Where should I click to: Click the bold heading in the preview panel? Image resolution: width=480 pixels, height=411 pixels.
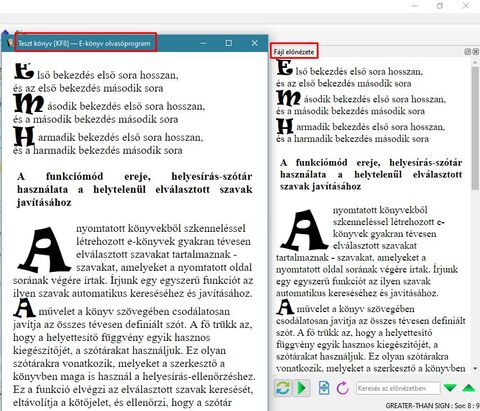(371, 174)
